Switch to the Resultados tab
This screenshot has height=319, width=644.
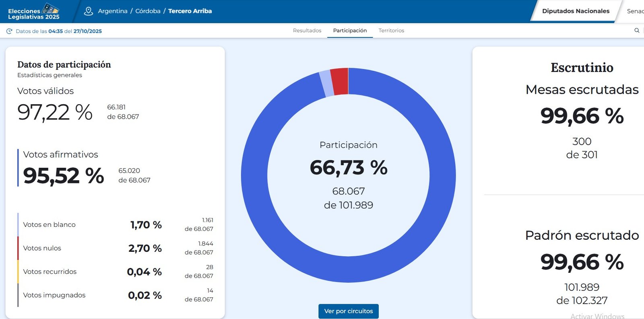(307, 31)
